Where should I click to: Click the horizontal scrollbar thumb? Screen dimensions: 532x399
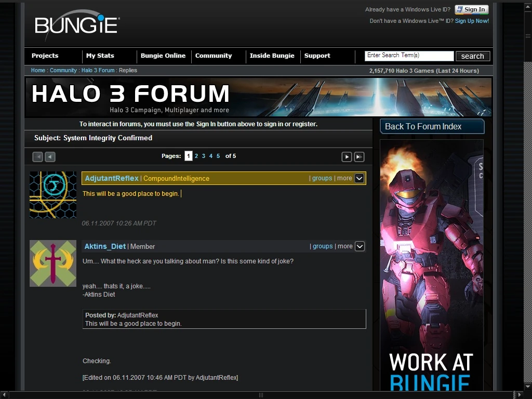point(261,395)
